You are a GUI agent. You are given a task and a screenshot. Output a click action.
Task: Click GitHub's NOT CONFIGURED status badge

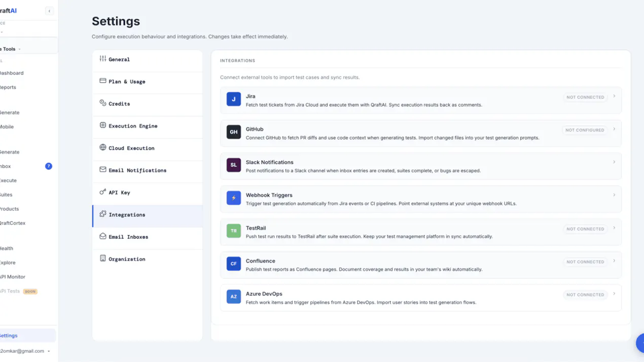pos(585,130)
